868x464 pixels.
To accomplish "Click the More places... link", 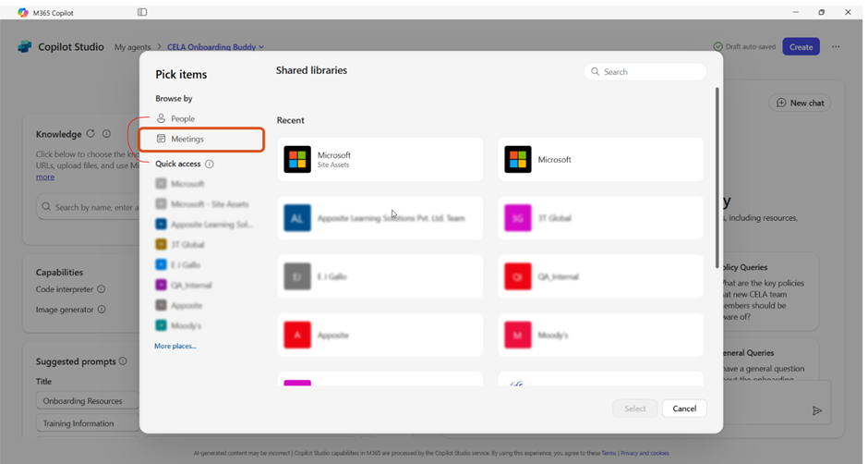I will point(175,346).
